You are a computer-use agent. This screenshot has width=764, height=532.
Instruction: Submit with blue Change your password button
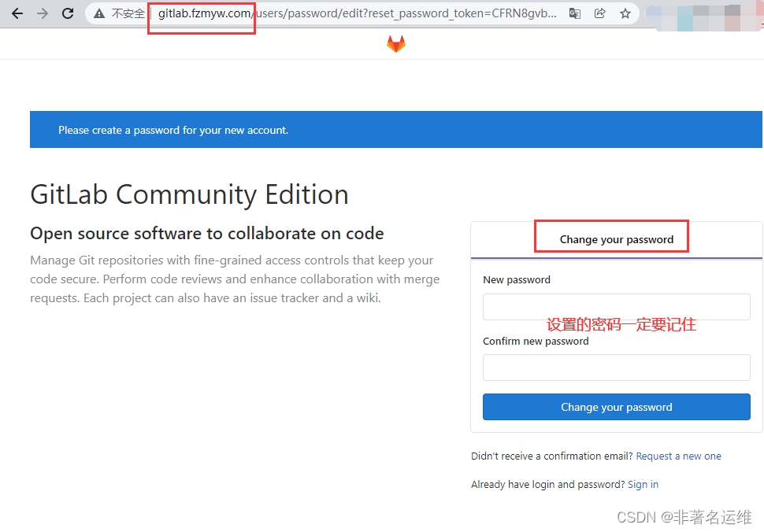point(617,407)
